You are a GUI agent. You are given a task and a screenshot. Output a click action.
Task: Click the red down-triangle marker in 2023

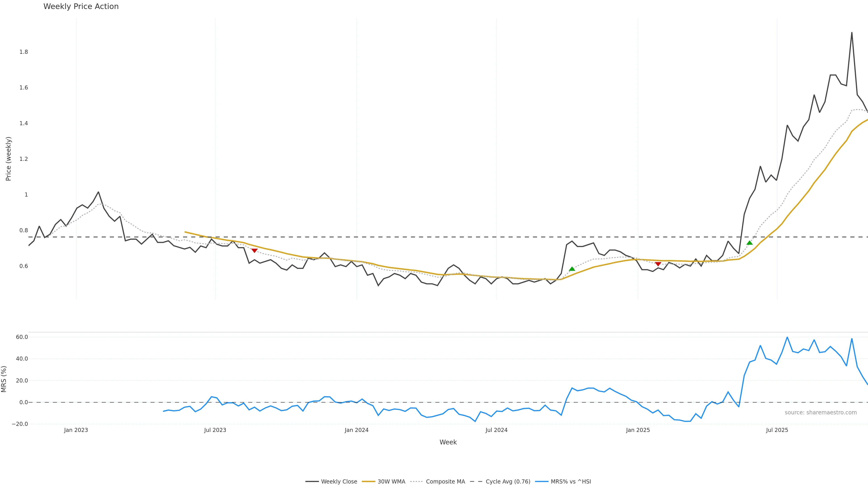(x=254, y=251)
